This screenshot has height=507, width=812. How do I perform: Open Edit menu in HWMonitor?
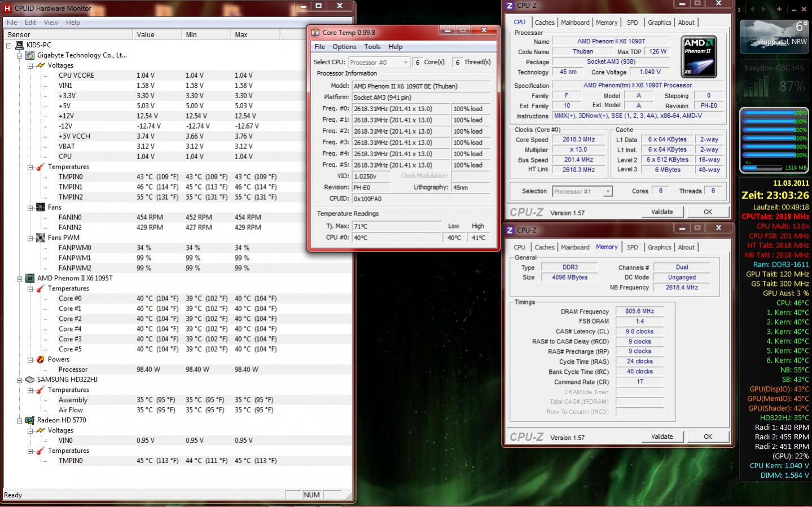30,23
